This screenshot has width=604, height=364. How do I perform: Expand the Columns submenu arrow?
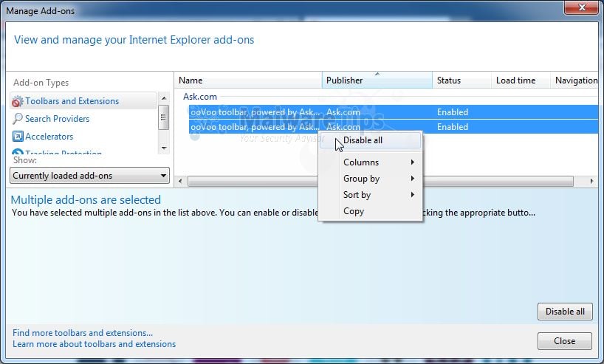tap(413, 162)
